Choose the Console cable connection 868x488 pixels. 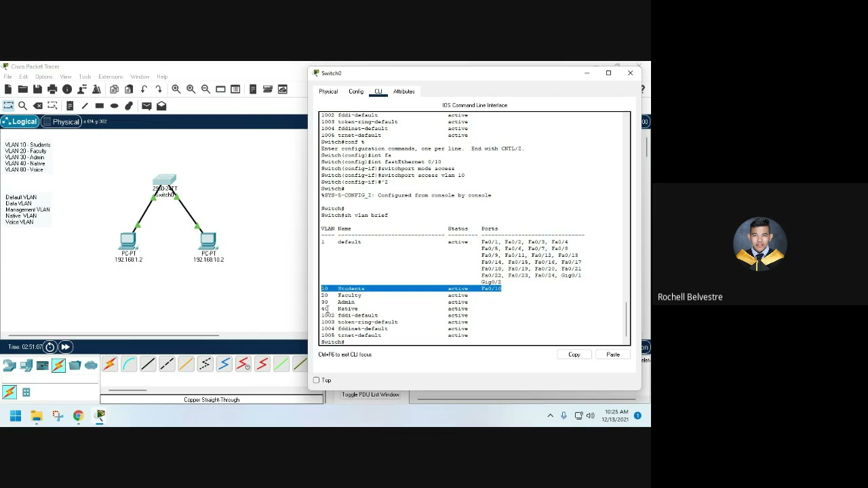point(129,365)
